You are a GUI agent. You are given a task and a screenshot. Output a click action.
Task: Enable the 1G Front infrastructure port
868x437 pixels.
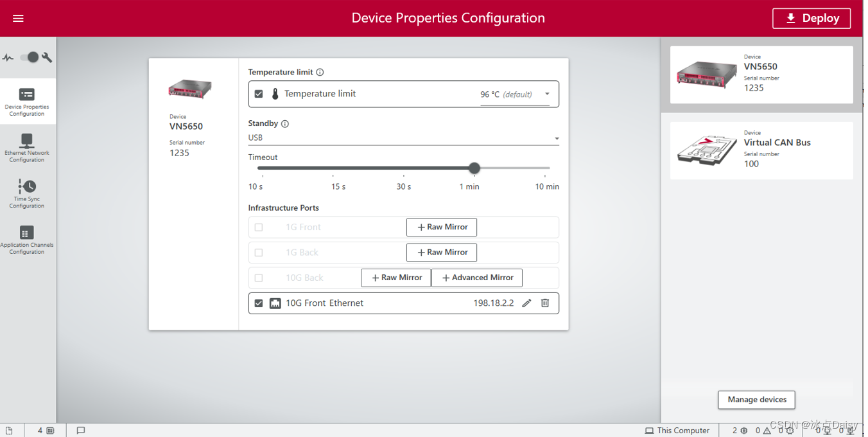(259, 227)
